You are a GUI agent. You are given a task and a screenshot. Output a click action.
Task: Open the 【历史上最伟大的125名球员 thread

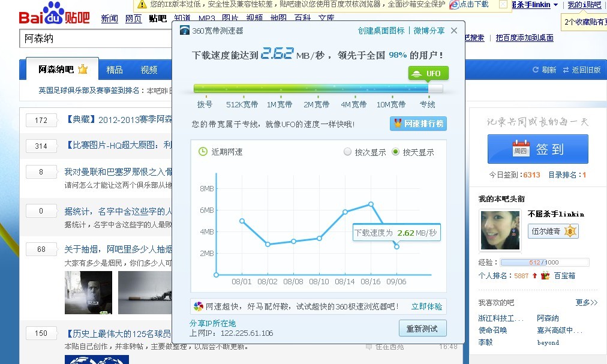coord(118,333)
